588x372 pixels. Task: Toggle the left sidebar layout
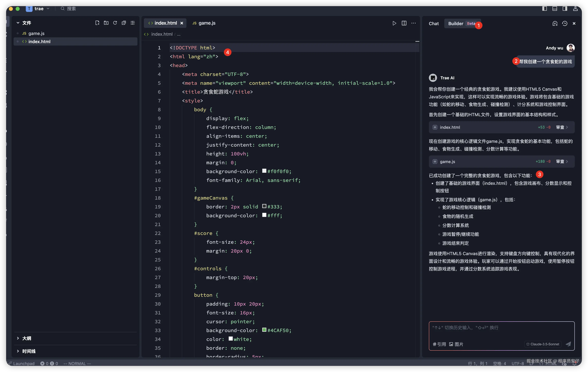(544, 8)
